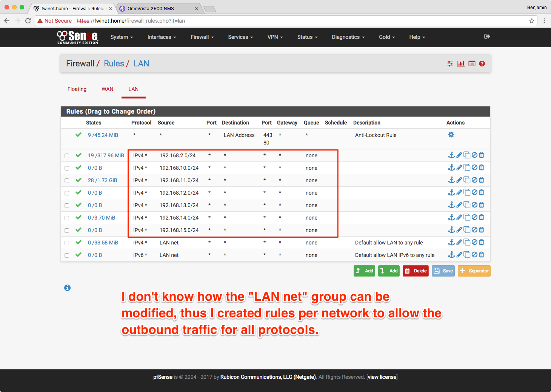Select the 192.168.12.0/24 rule checkbox

67,193
